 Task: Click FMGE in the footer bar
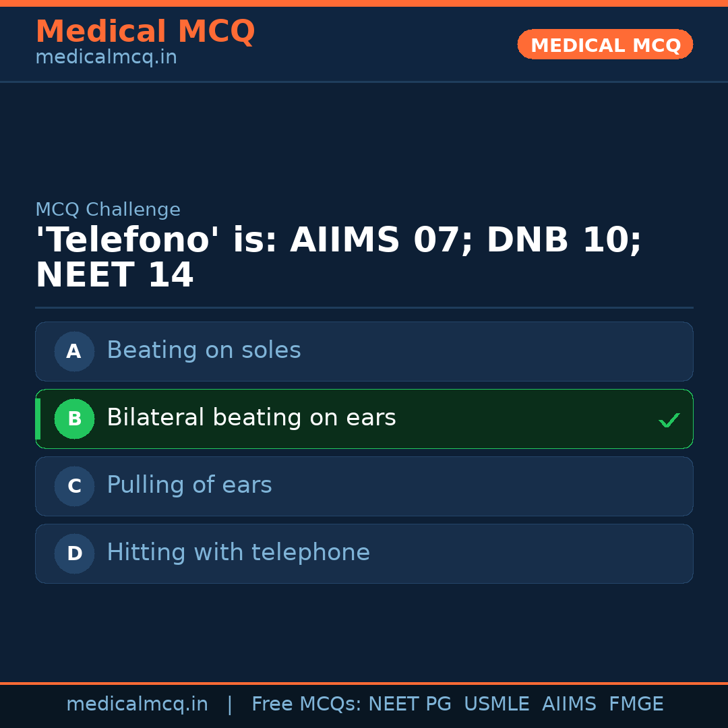point(636,704)
